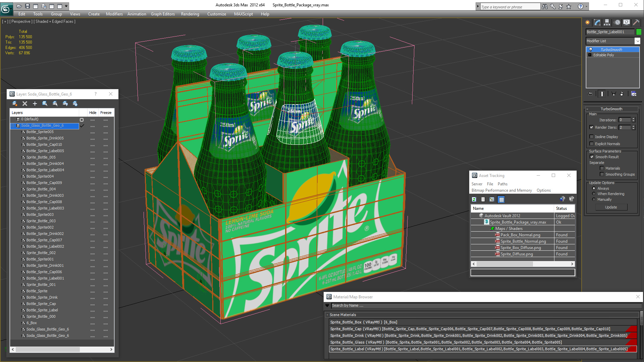644x362 pixels.
Task: Open the MAXScript menu
Action: click(244, 14)
